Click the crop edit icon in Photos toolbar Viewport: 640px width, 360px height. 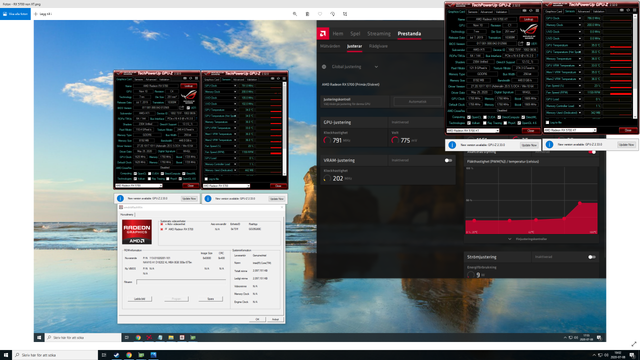(x=345, y=14)
